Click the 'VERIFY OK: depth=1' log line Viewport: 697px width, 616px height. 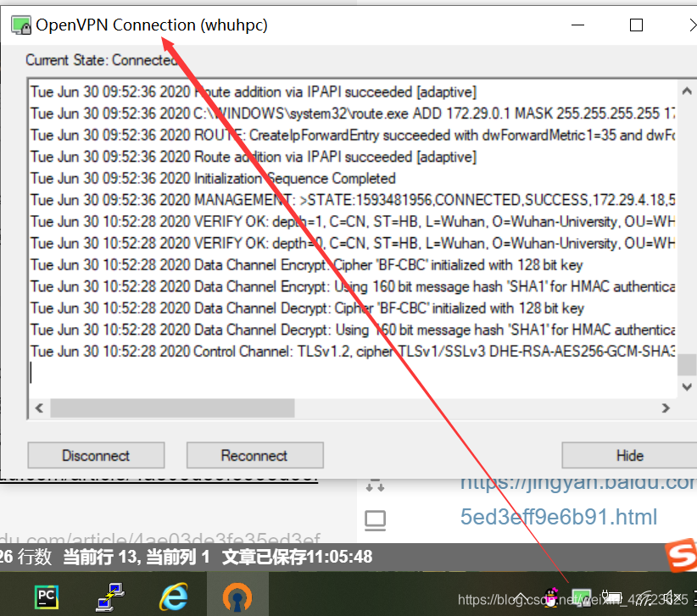click(352, 222)
